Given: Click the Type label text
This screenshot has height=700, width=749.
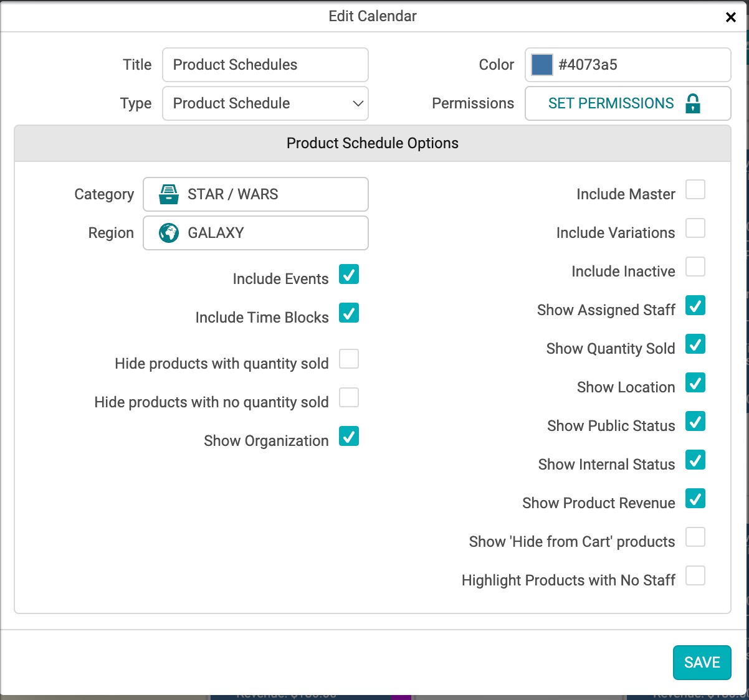Looking at the screenshot, I should (136, 103).
